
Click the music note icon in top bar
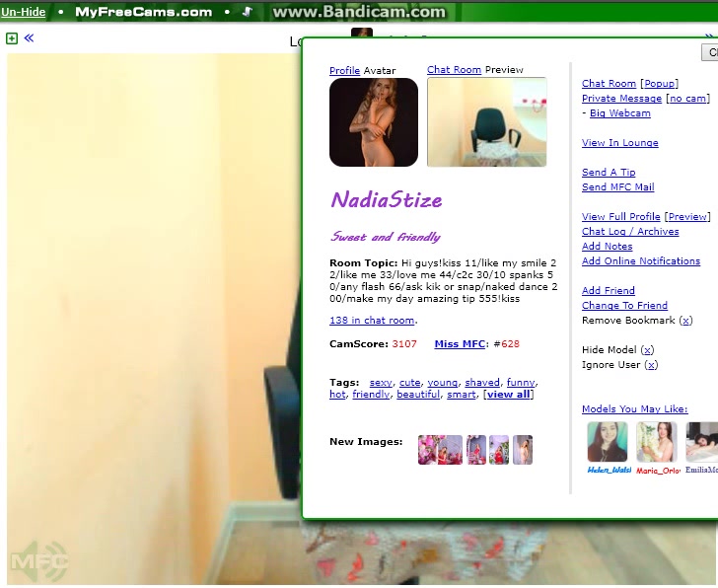(248, 12)
